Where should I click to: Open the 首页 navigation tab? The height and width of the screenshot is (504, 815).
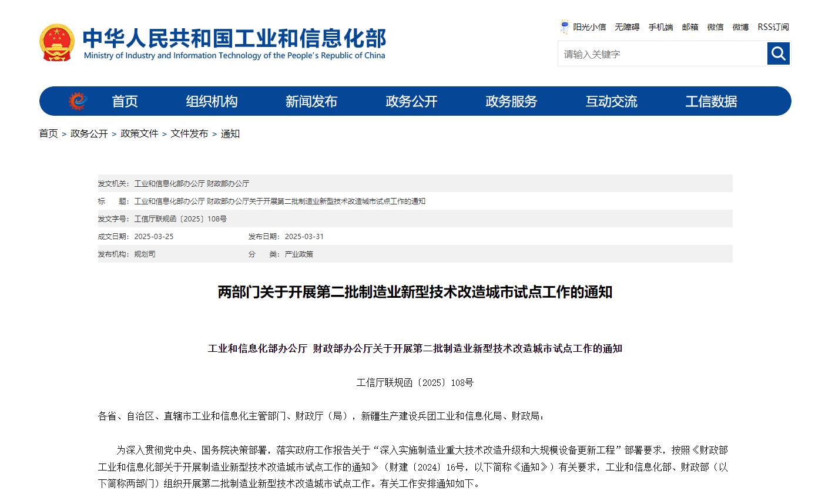125,102
